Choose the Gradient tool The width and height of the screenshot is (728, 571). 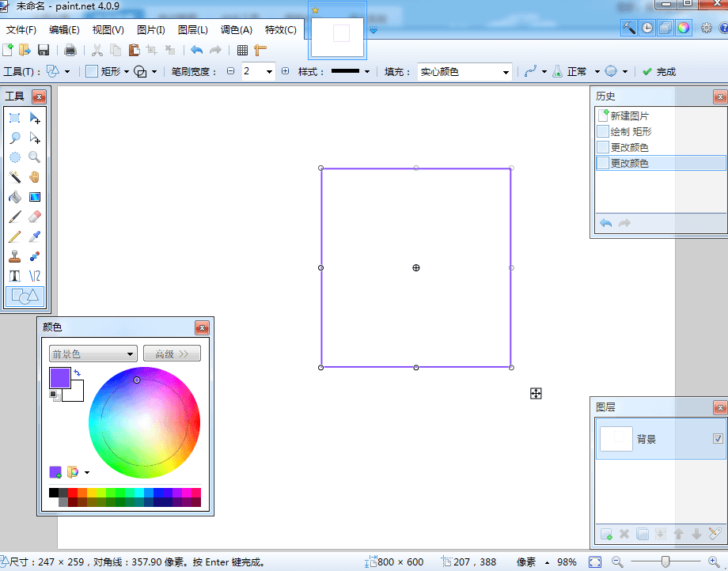click(x=35, y=197)
